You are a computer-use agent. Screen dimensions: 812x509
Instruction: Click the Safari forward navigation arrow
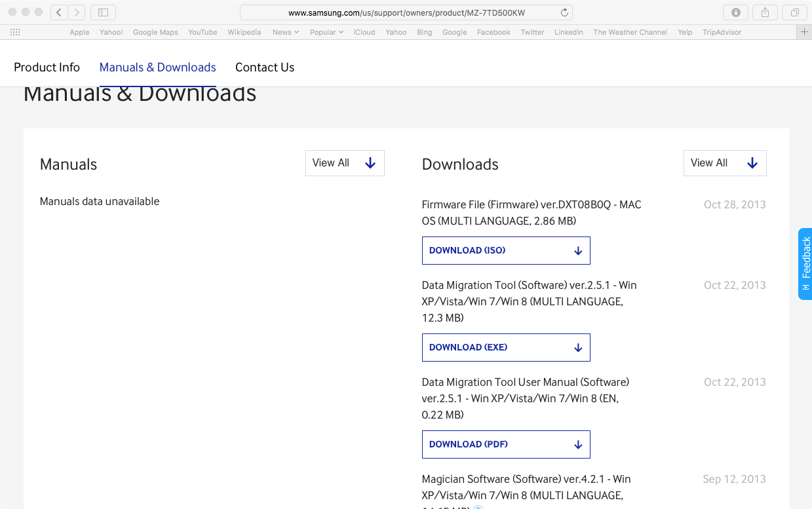click(x=77, y=12)
